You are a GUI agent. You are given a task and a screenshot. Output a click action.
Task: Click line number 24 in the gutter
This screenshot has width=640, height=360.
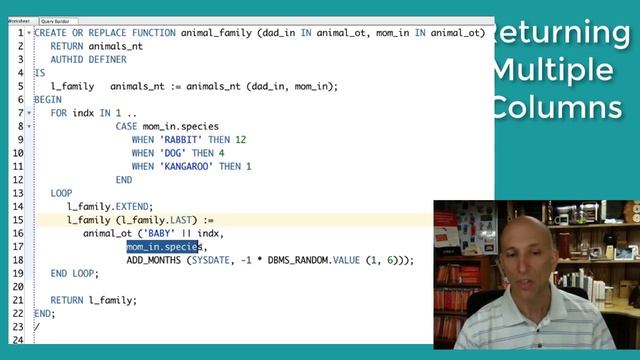(18, 340)
